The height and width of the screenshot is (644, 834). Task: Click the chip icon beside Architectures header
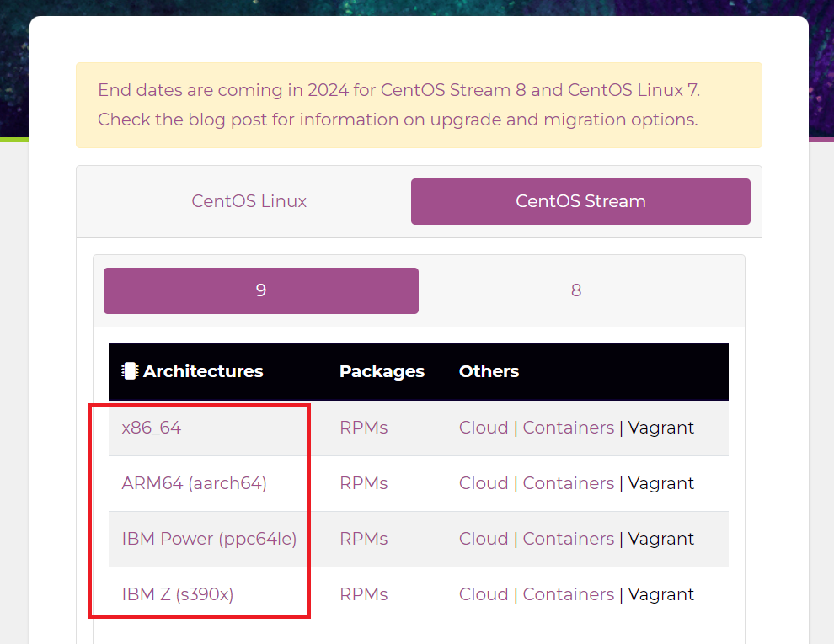pos(129,371)
